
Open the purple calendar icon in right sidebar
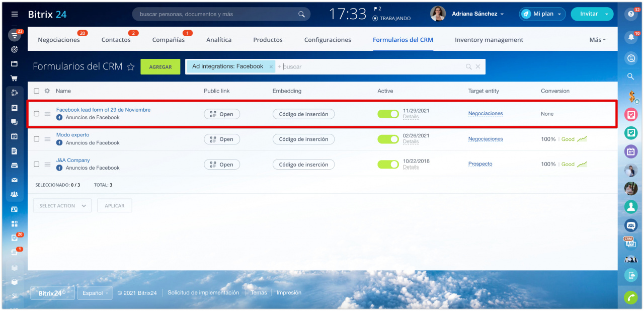click(631, 151)
